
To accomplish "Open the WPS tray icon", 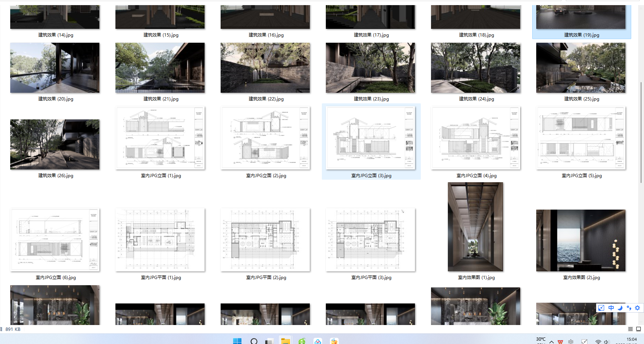I will coord(560,342).
